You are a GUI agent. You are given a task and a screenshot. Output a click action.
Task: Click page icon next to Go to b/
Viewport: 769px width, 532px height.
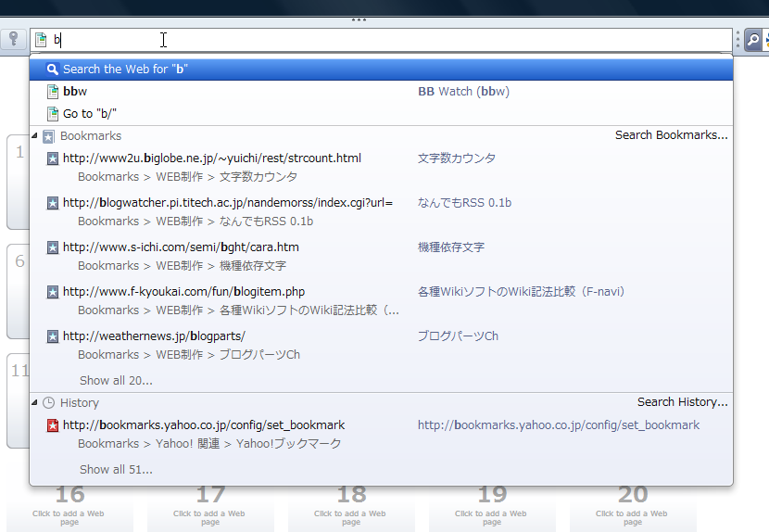pos(53,114)
